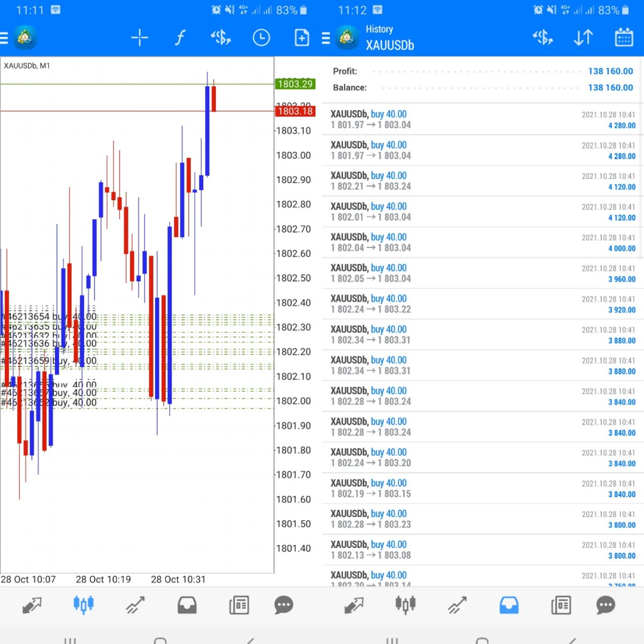Viewport: 644px width, 644px height.
Task: Open the deal 1 802.13 → 1 803.08
Action: tap(483, 550)
